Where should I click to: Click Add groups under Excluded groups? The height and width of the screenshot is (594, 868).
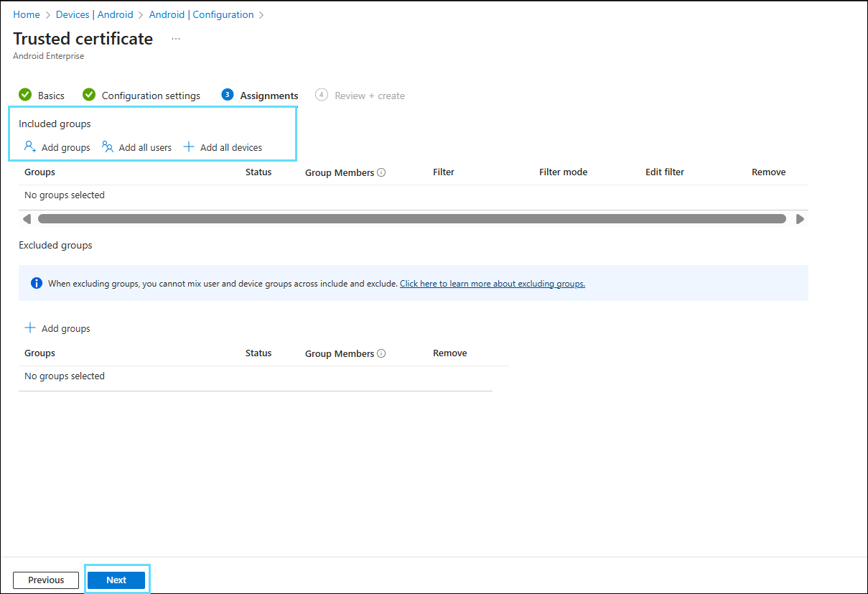click(57, 328)
